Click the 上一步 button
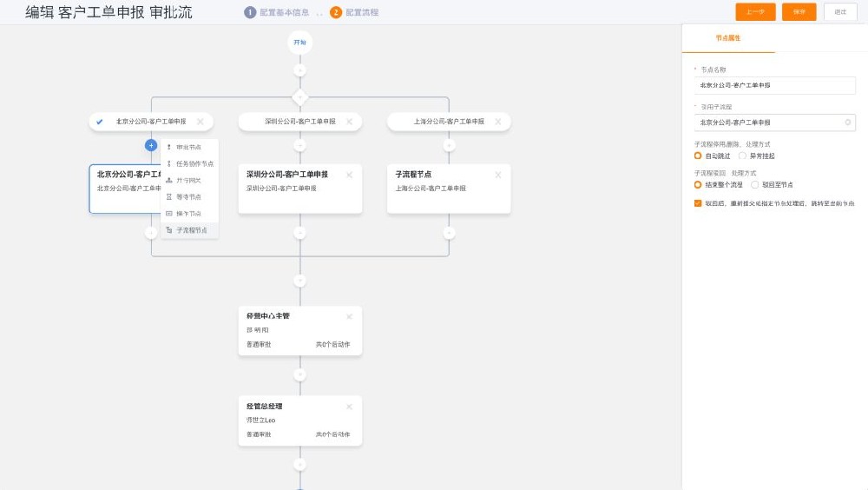This screenshot has width=868, height=490. click(755, 11)
